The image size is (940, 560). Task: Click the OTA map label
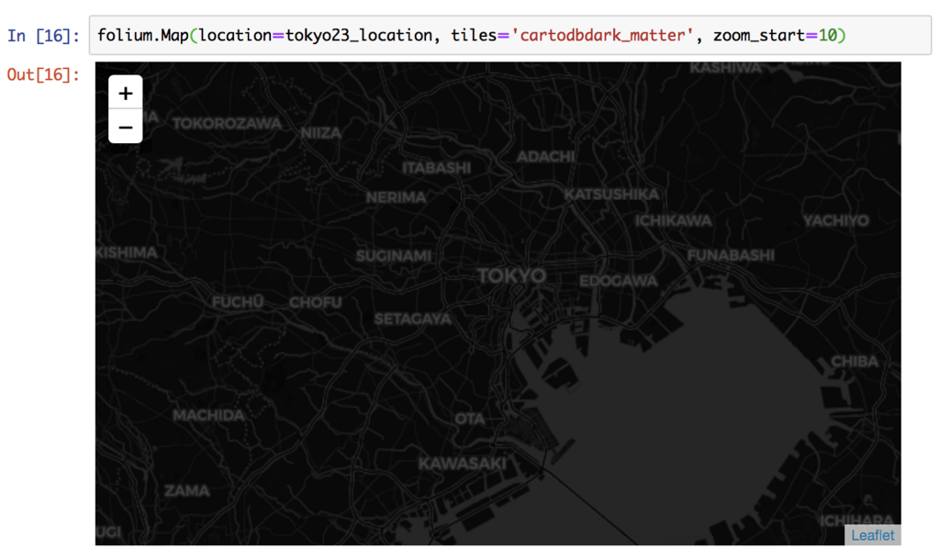point(469,420)
